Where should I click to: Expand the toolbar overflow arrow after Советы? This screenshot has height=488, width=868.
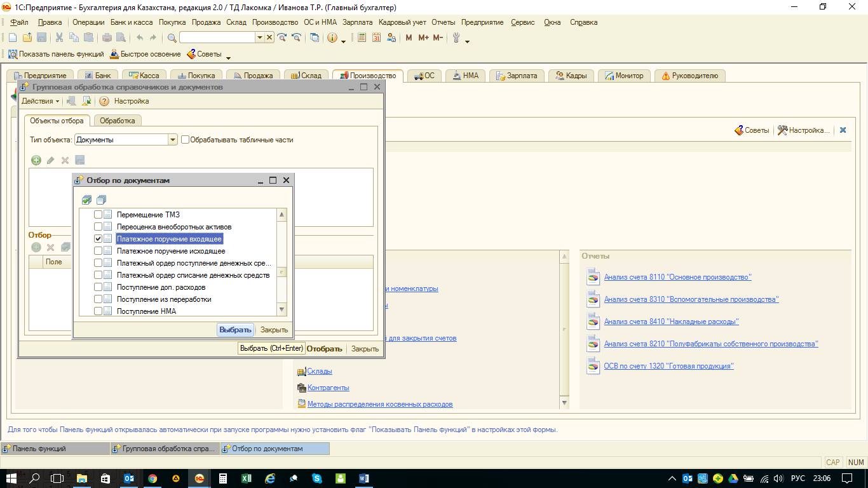229,58
